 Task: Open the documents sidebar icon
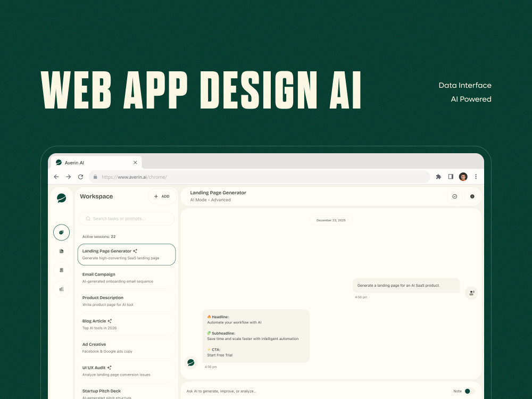tap(61, 251)
